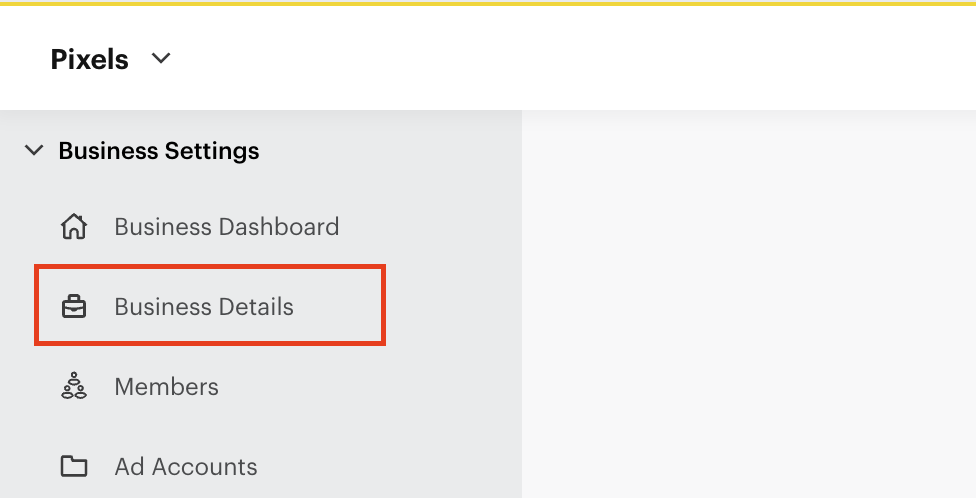The height and width of the screenshot is (498, 976).
Task: Click the Business Settings section header
Action: (159, 151)
